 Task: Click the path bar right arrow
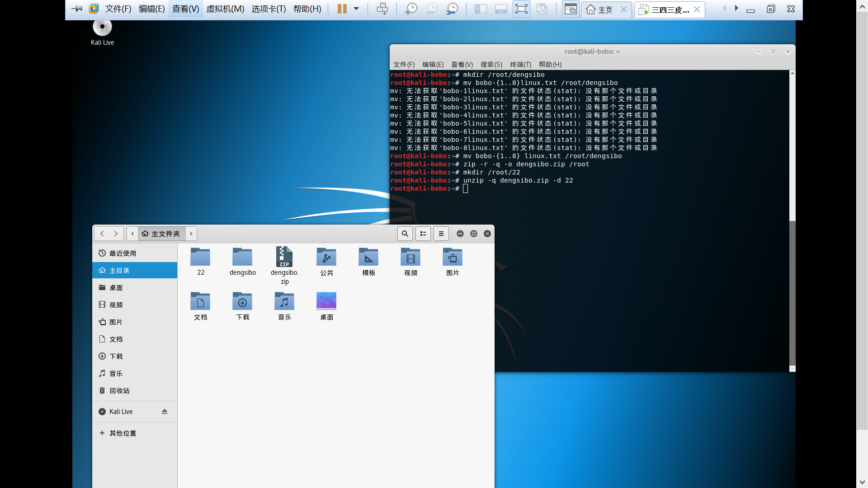pyautogui.click(x=191, y=234)
